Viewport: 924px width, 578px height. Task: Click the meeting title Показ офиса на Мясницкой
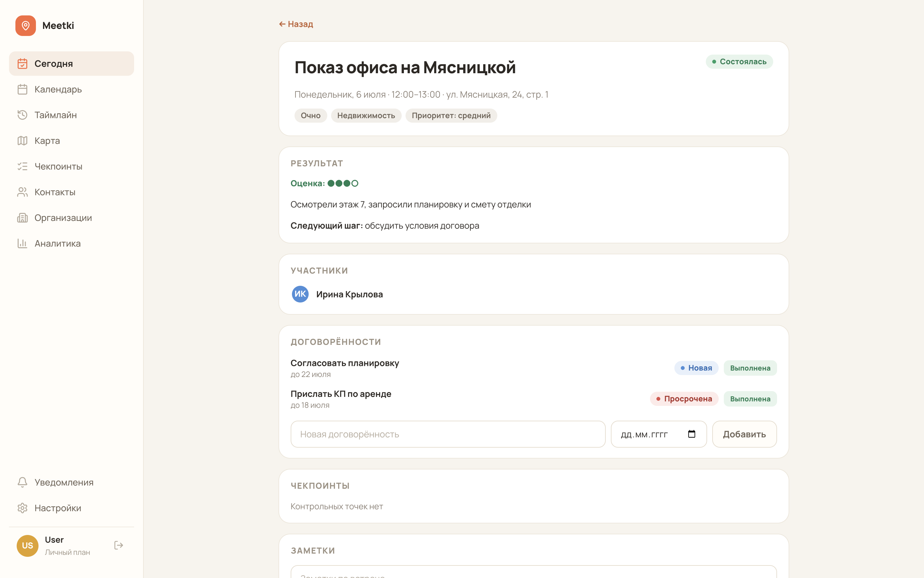[x=405, y=67]
